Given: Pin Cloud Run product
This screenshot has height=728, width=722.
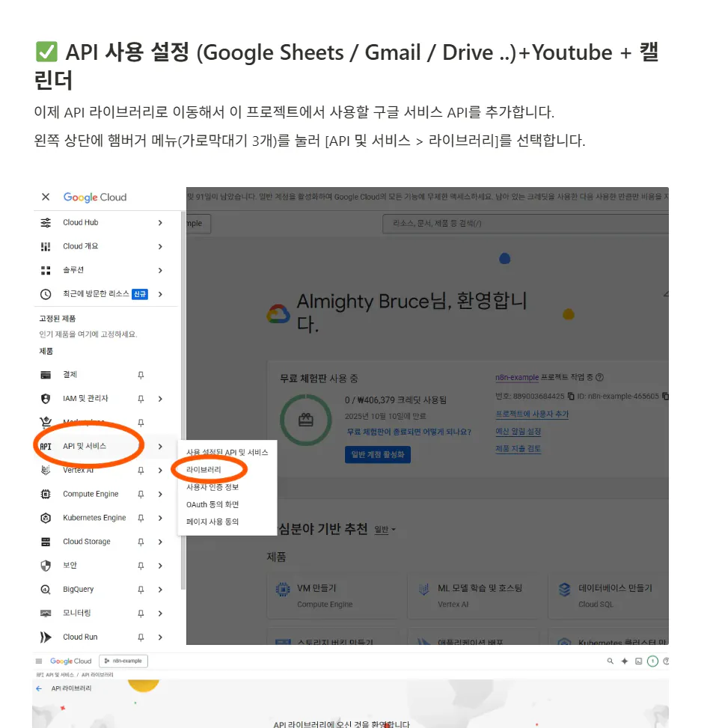Looking at the screenshot, I should tap(141, 637).
